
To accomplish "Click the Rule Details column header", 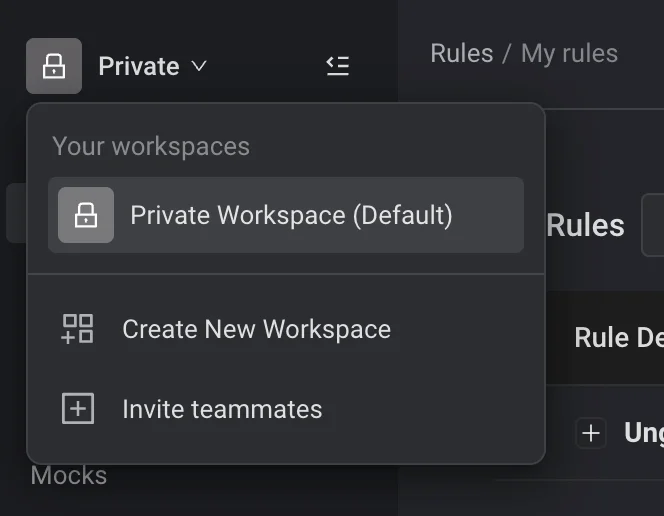I will (618, 338).
